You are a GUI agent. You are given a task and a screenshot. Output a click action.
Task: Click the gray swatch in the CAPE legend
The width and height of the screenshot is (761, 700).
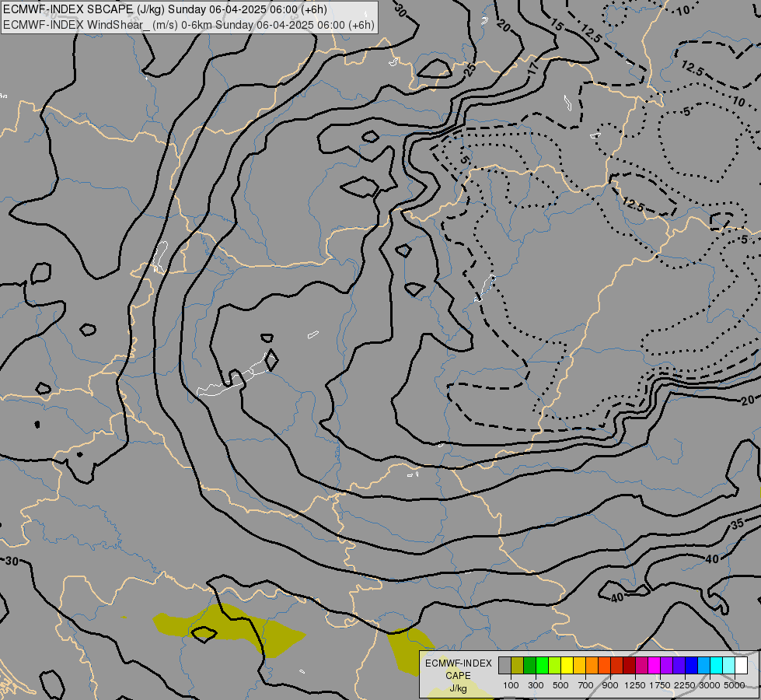(504, 666)
